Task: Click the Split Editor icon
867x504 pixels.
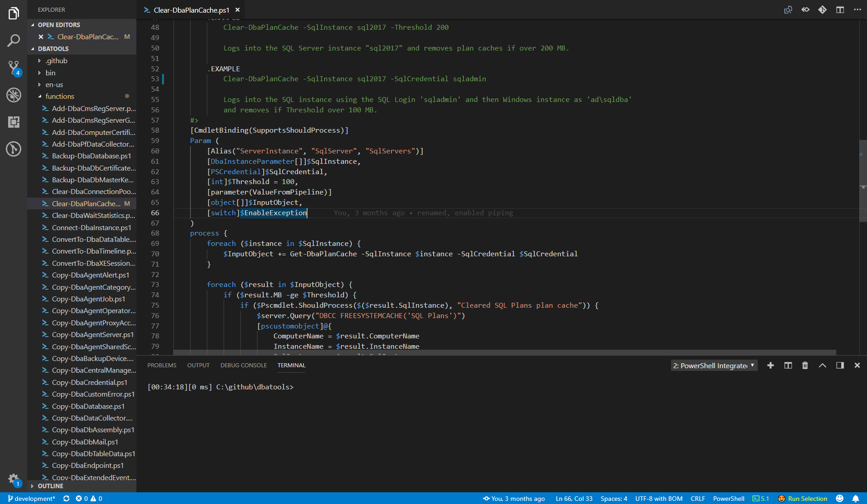Action: (840, 9)
